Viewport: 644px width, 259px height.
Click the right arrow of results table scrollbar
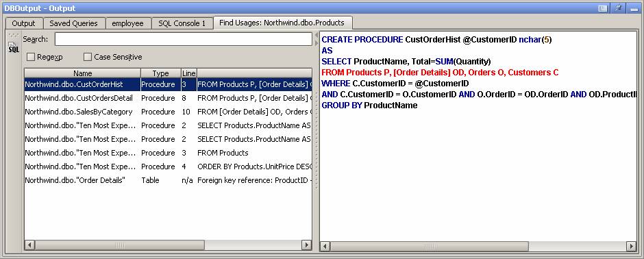point(306,245)
